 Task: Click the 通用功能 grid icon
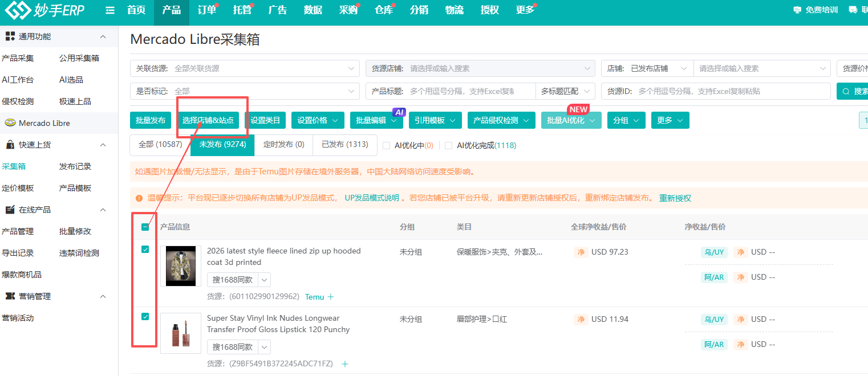tap(10, 36)
